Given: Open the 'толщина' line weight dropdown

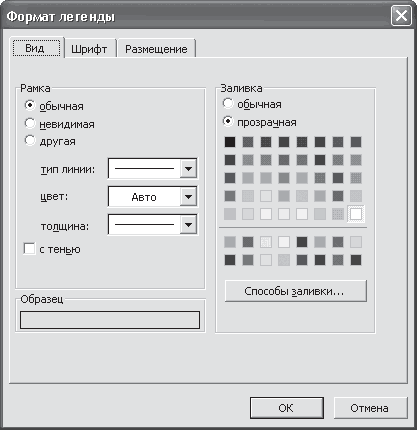Looking at the screenshot, I should click(188, 225).
